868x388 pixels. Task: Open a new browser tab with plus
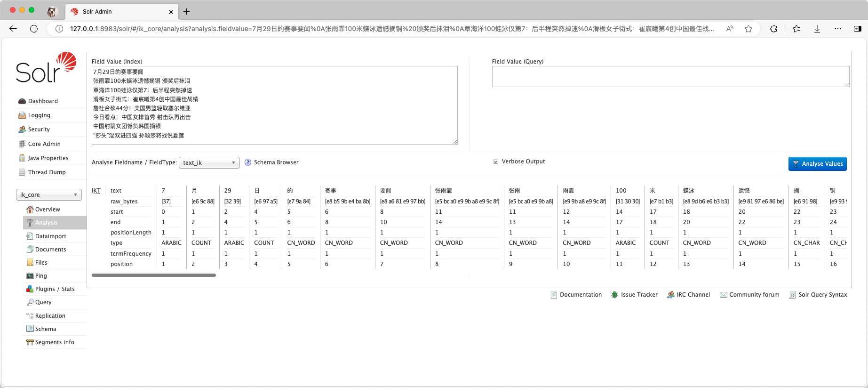pyautogui.click(x=186, y=12)
